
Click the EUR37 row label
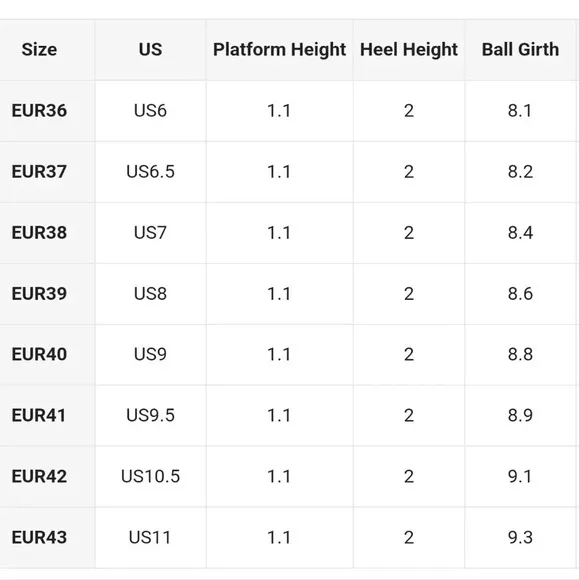tap(39, 172)
